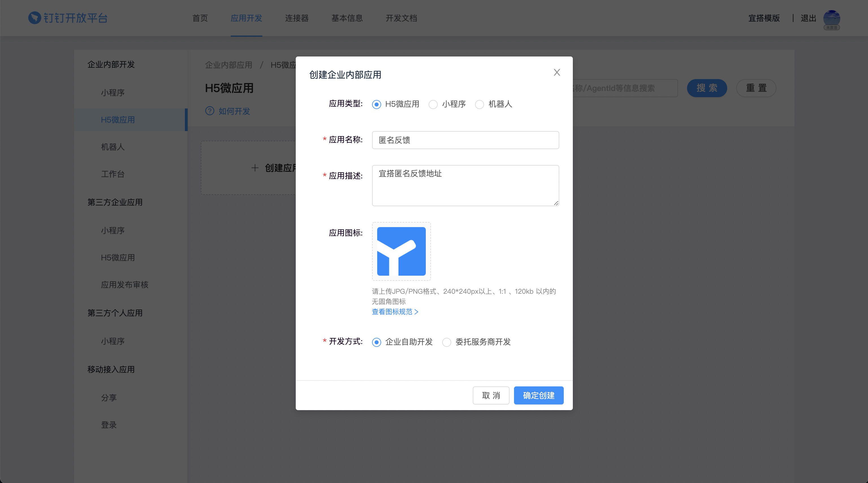Click 确定创建 button
Image resolution: width=868 pixels, height=483 pixels.
point(538,395)
